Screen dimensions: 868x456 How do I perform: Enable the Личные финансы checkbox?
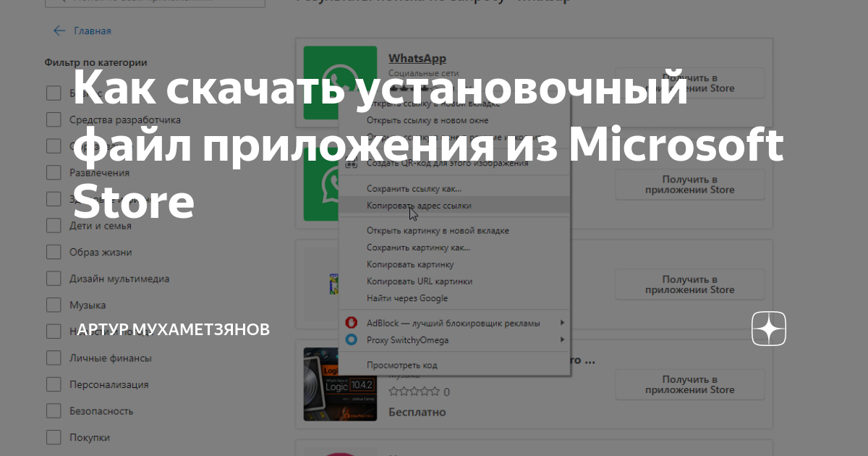54,358
